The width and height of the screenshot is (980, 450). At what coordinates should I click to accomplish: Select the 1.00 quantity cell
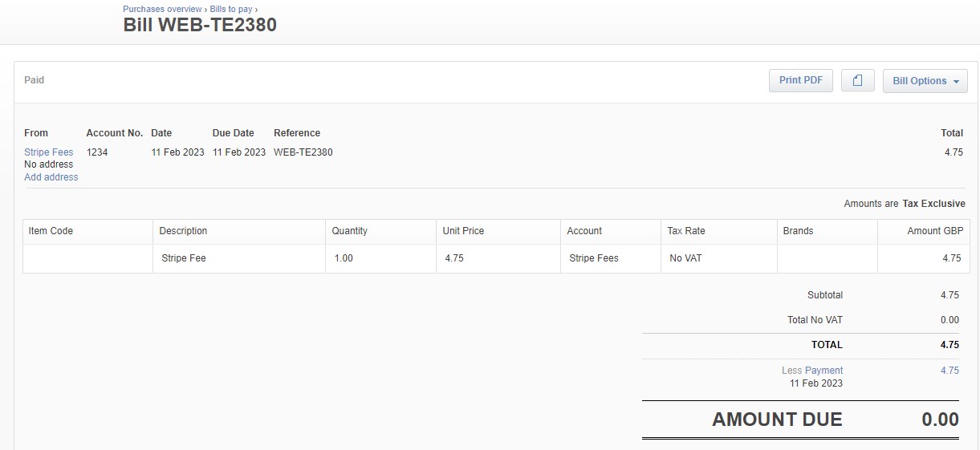pyautogui.click(x=381, y=258)
